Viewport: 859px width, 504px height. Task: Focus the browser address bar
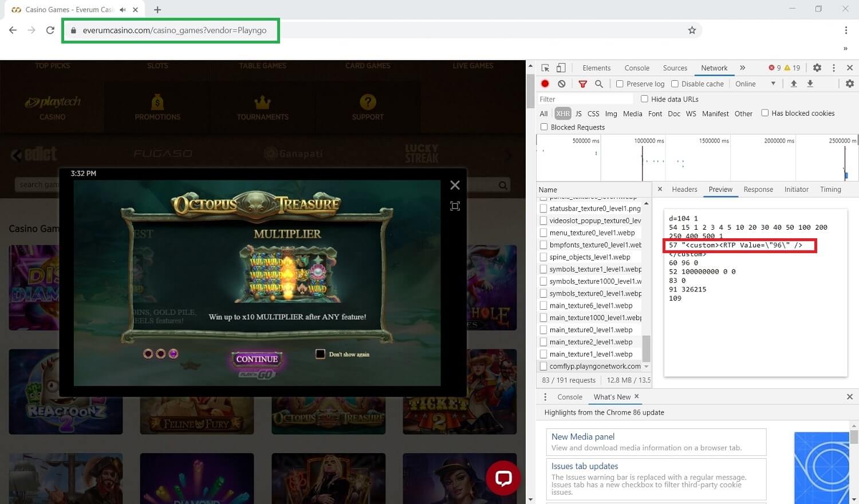378,30
